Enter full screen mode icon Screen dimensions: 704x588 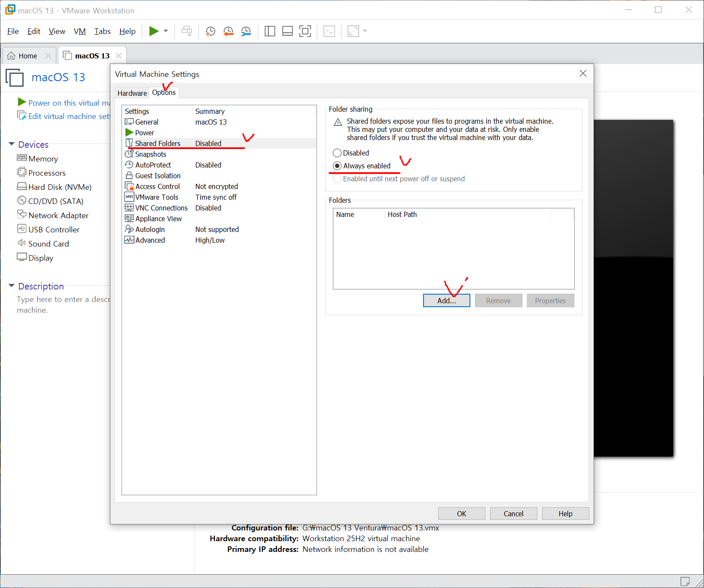pos(305,31)
